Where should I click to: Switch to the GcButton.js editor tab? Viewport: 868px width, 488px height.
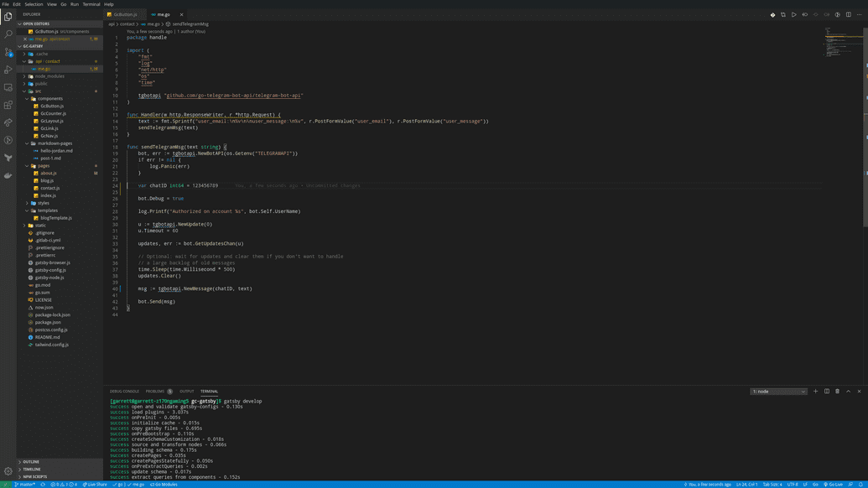tap(125, 14)
